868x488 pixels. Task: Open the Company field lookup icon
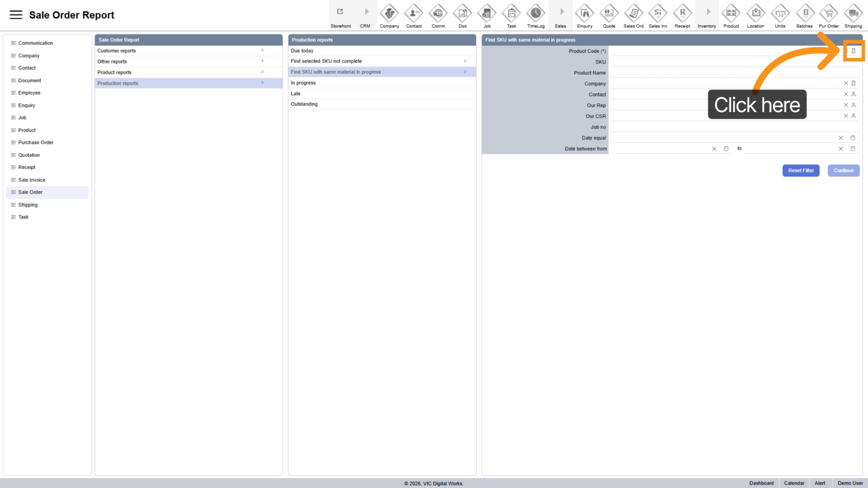(854, 83)
